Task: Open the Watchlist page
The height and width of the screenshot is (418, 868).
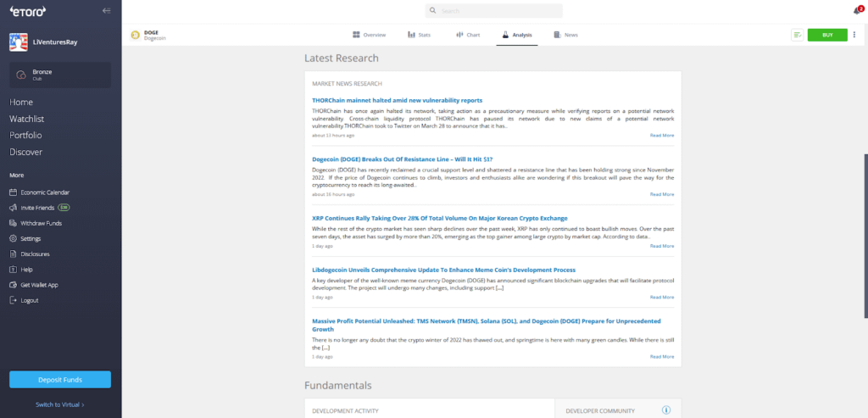Action: (26, 119)
